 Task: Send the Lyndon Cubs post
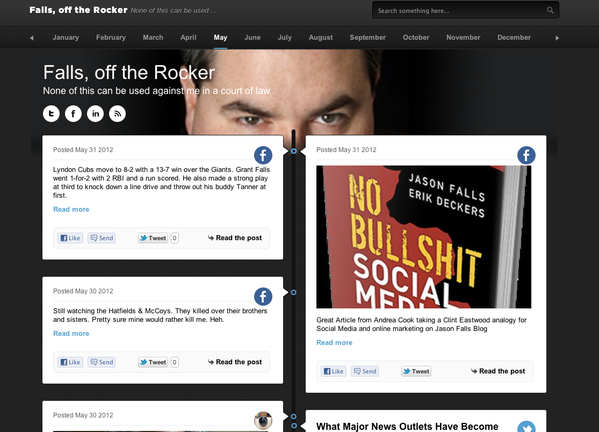pos(102,238)
